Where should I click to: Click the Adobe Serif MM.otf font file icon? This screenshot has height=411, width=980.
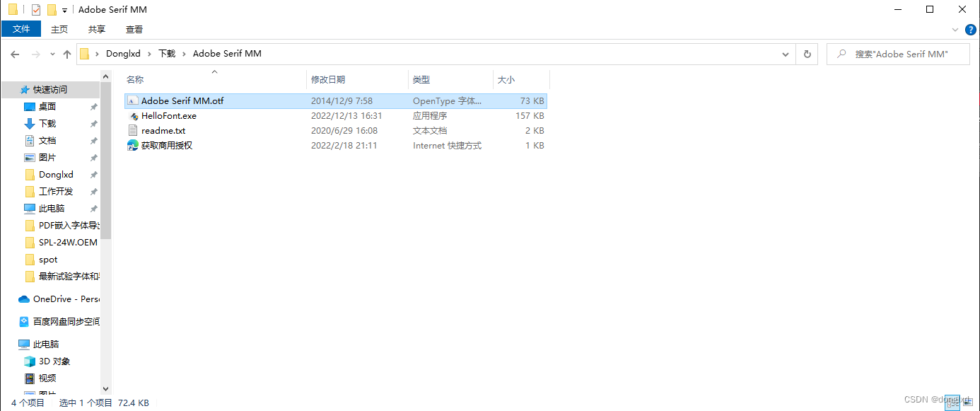tap(132, 101)
